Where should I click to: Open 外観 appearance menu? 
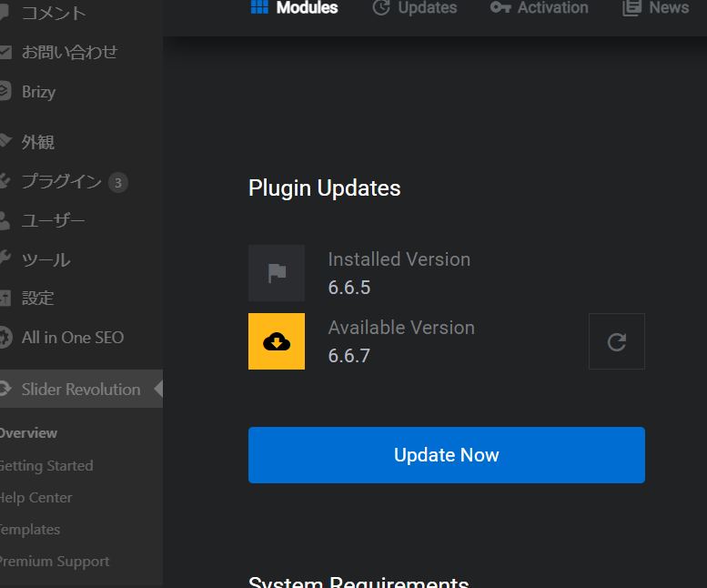pos(38,143)
